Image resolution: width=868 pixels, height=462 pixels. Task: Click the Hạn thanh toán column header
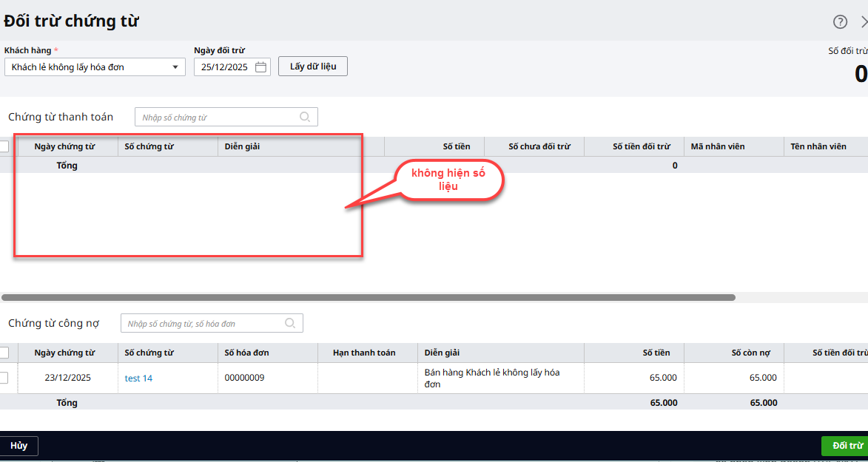click(366, 353)
